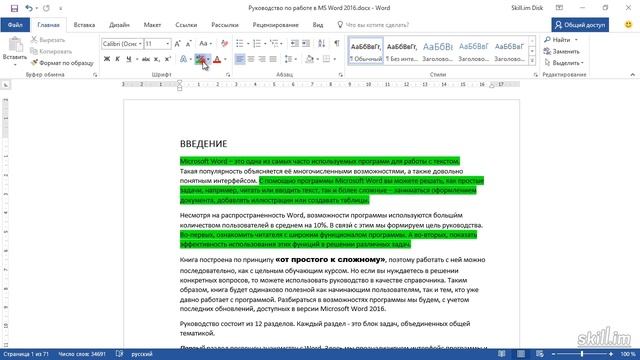This screenshot has height=360, width=640.
Task: Apply red font color swatch
Action: [217, 60]
